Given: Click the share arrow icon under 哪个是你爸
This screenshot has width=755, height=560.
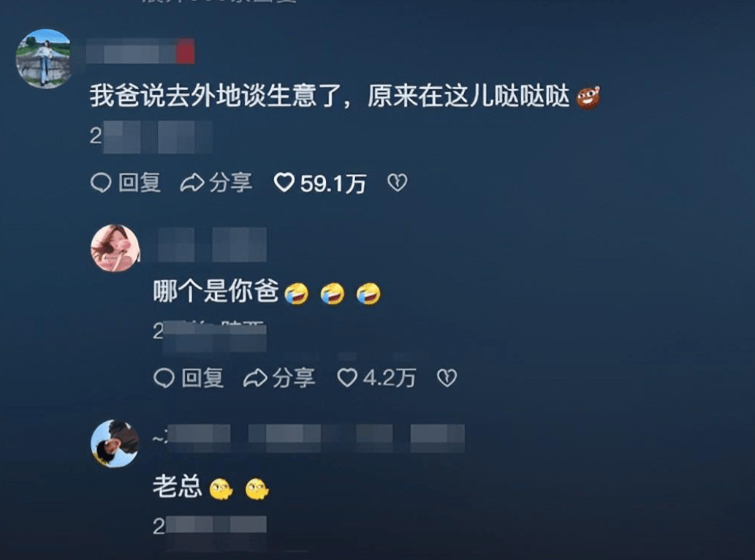Looking at the screenshot, I should pyautogui.click(x=255, y=378).
